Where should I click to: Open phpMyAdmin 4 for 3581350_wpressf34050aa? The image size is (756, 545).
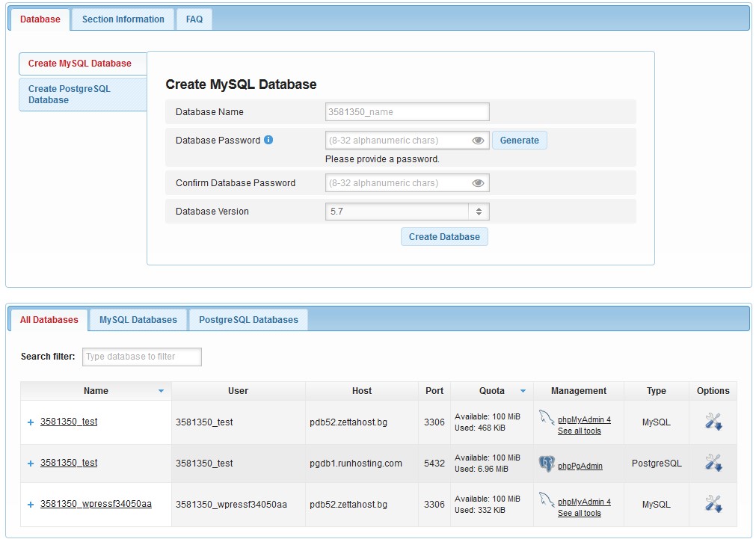(x=584, y=502)
